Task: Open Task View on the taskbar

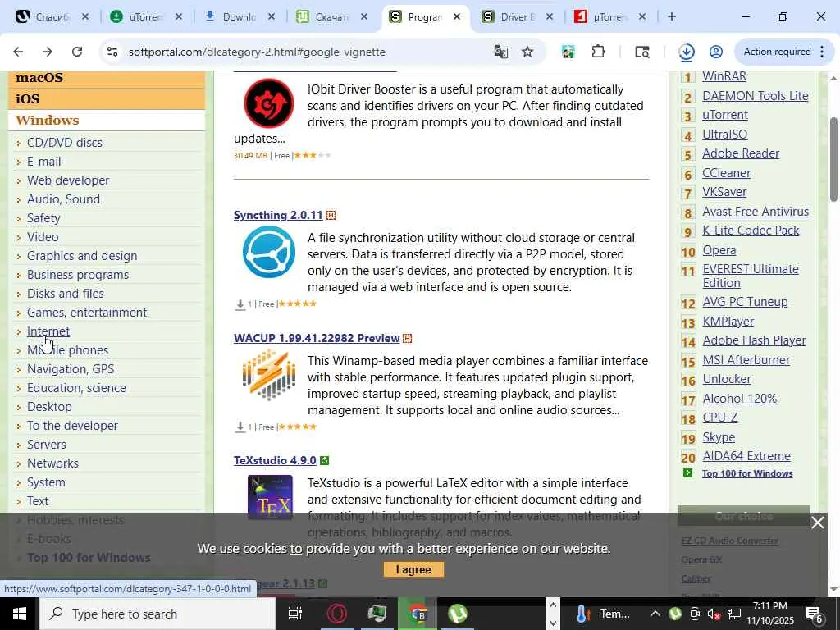Action: (295, 614)
